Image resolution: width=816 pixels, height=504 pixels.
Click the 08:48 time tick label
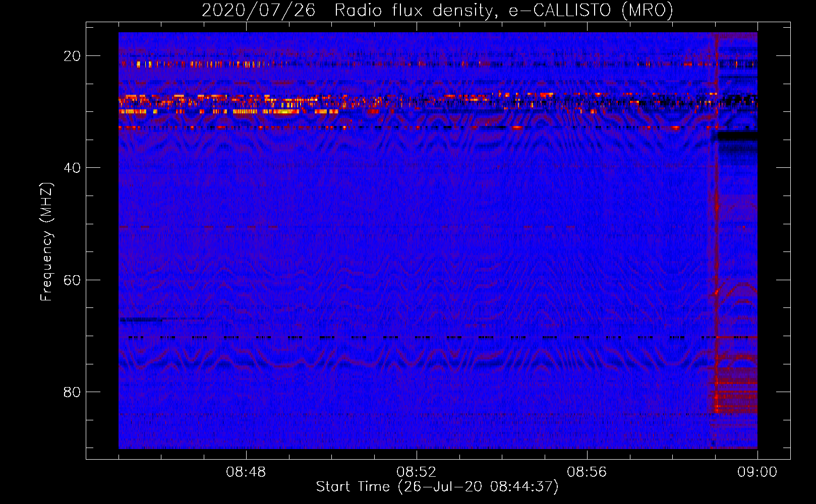pyautogui.click(x=246, y=472)
